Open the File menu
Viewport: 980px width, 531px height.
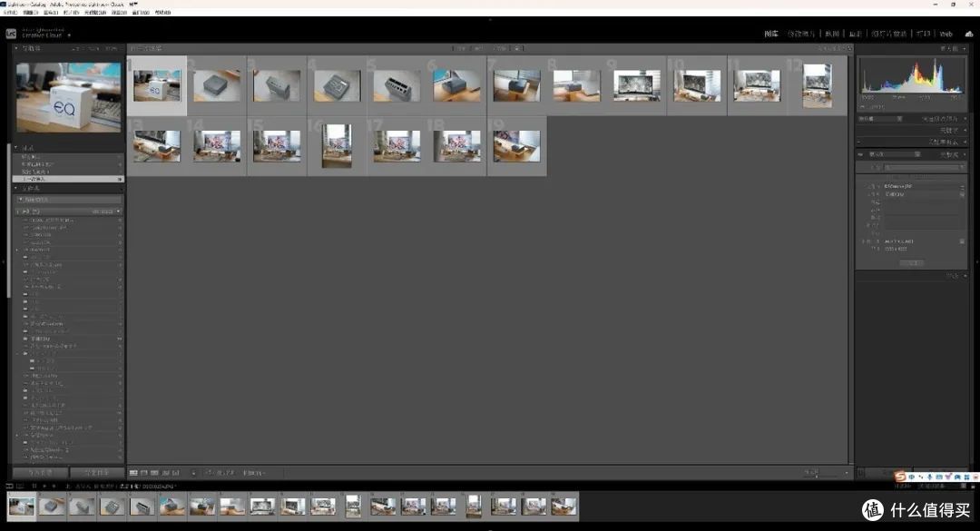coord(10,13)
